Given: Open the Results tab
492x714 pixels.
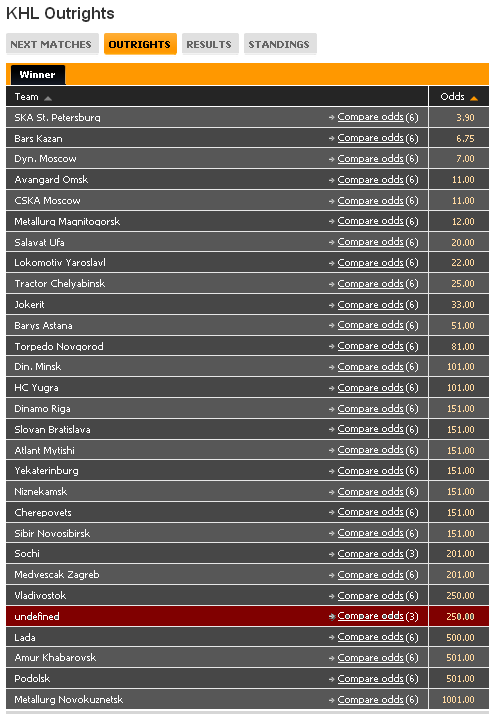Looking at the screenshot, I should pos(210,44).
